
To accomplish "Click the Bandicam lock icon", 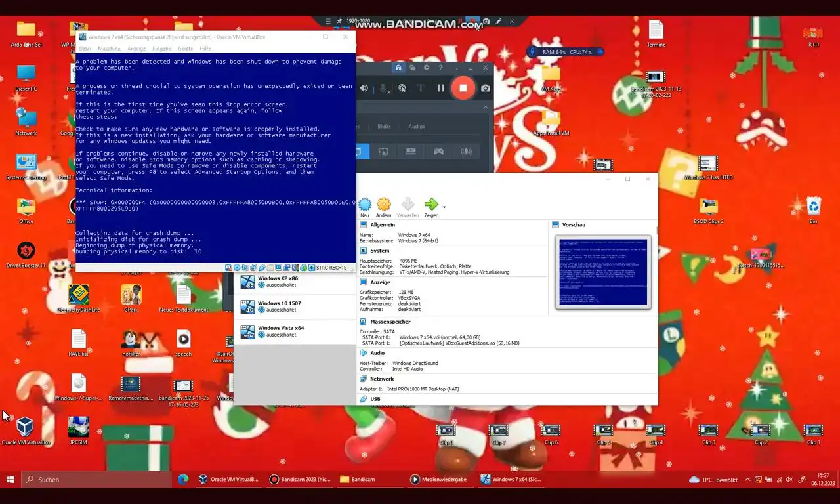I will [398, 68].
